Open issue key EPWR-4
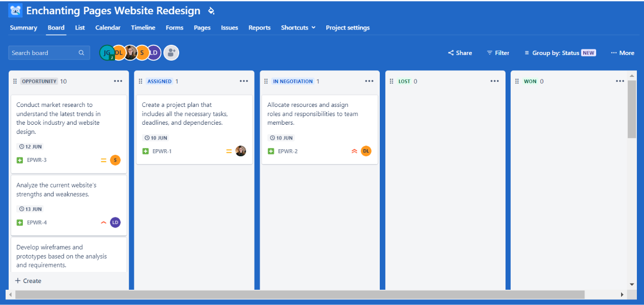 tap(37, 223)
